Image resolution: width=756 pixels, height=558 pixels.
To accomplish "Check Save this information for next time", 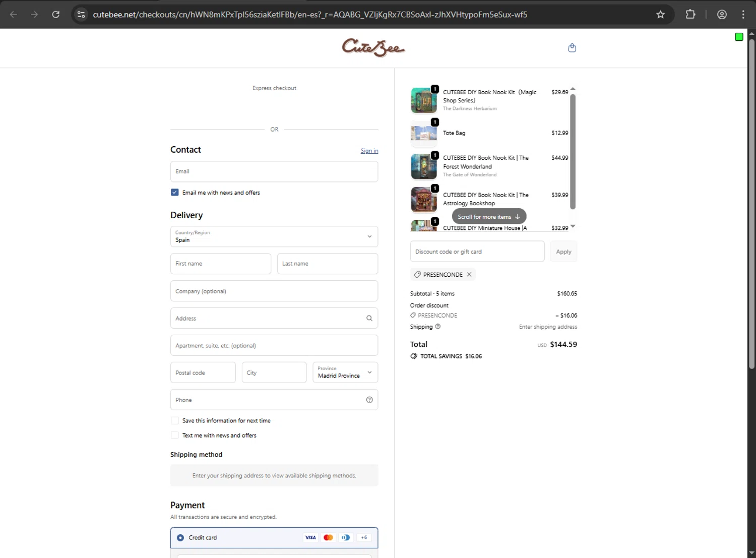I will pyautogui.click(x=174, y=420).
